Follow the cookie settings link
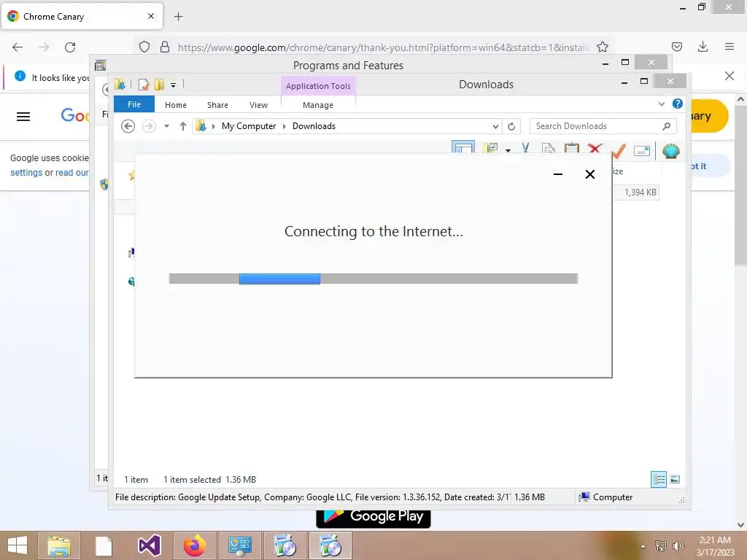Viewport: 747px width, 560px height. tap(26, 172)
